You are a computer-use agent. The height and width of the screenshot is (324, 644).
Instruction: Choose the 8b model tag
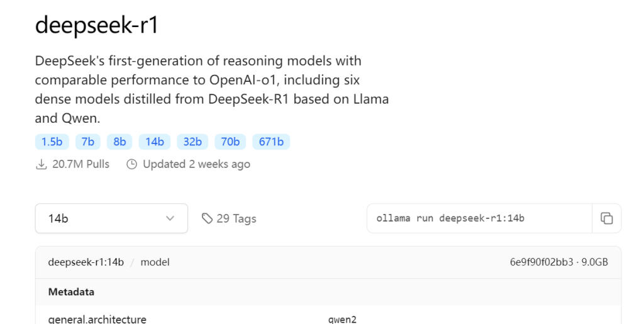[119, 142]
